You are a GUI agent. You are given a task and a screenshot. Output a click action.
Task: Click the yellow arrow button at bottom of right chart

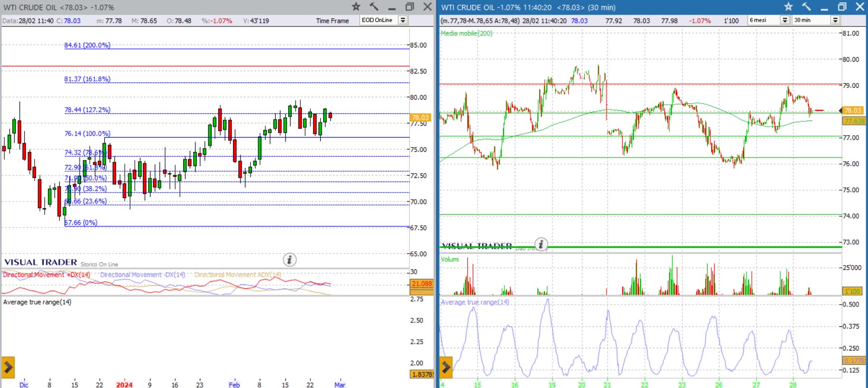446,367
